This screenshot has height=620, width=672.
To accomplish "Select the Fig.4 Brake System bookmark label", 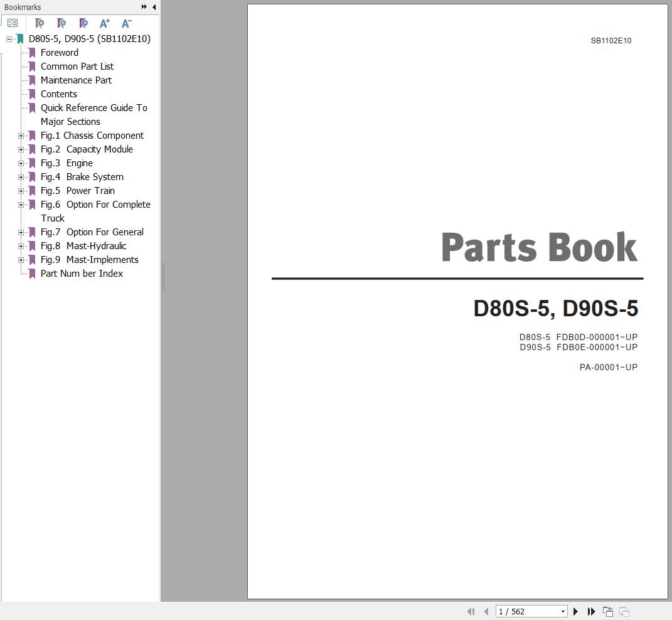I will [x=82, y=177].
